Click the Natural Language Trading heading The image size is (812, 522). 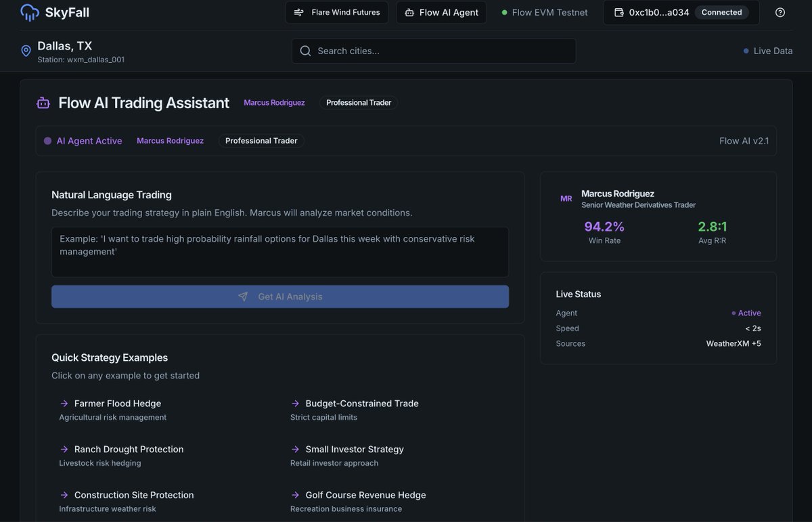[112, 195]
